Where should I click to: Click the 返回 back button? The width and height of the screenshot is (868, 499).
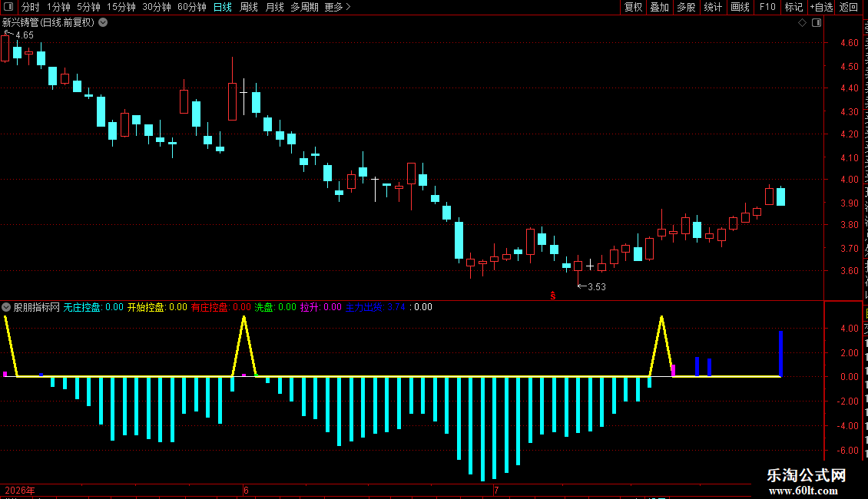pyautogui.click(x=849, y=7)
